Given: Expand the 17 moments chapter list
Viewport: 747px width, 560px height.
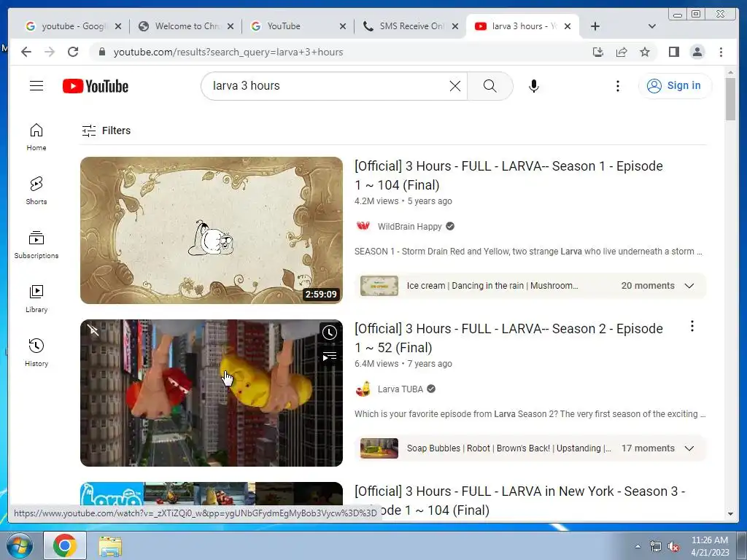Looking at the screenshot, I should coord(689,448).
